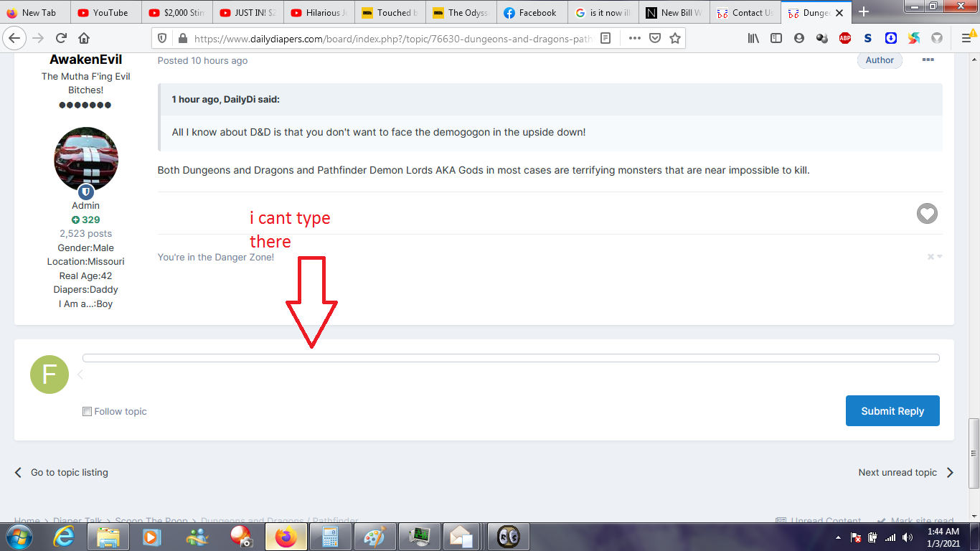Open Windows Media Player from taskbar
The height and width of the screenshot is (551, 980).
point(151,537)
